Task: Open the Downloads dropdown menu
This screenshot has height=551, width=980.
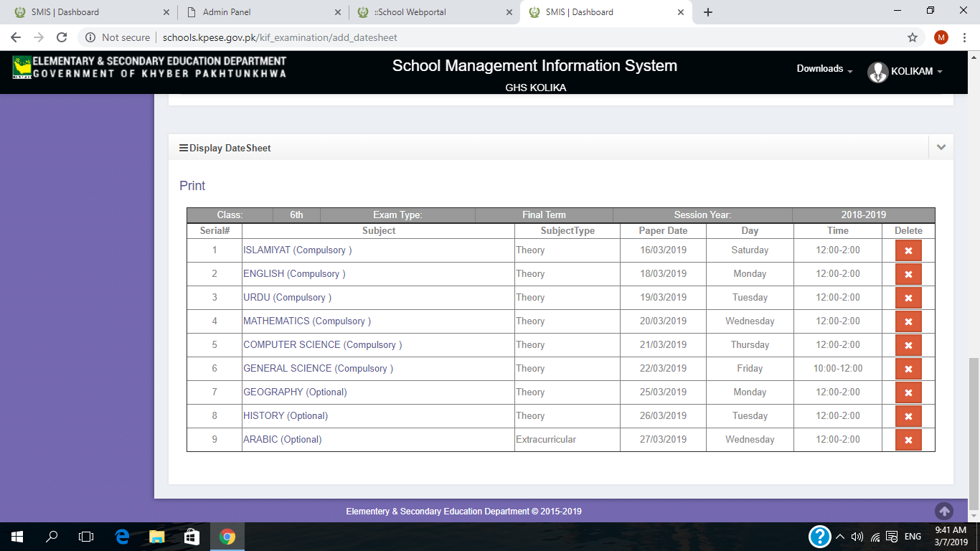Action: click(x=824, y=69)
